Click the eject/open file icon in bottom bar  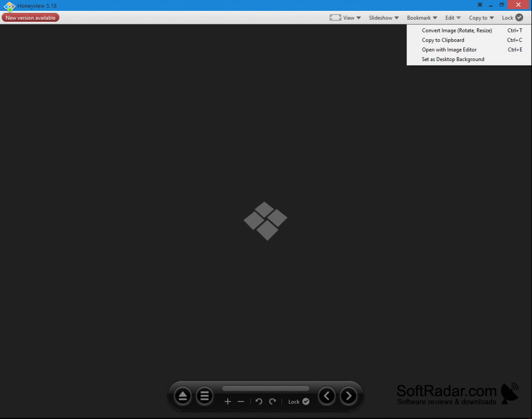pos(183,396)
